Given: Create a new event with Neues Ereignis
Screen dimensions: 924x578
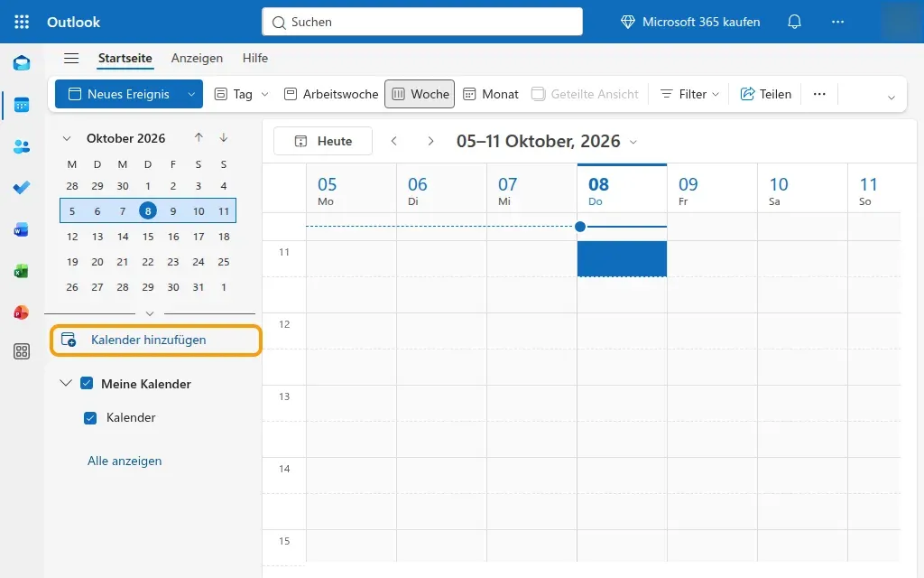Looking at the screenshot, I should tap(119, 94).
